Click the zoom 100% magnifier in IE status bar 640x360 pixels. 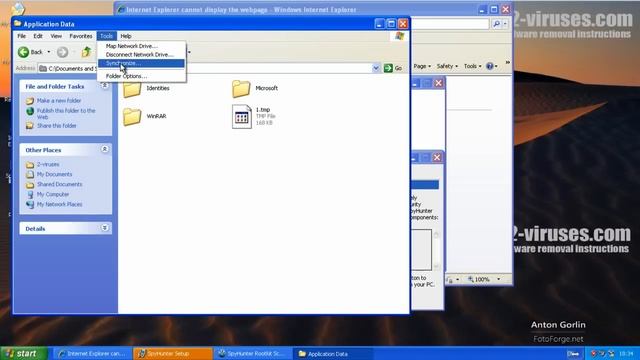pyautogui.click(x=471, y=279)
